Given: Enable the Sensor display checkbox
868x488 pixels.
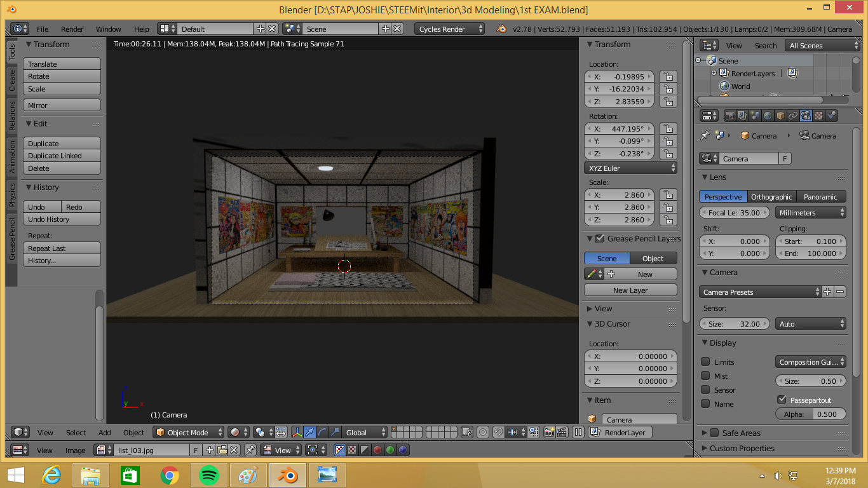Looking at the screenshot, I should [705, 390].
